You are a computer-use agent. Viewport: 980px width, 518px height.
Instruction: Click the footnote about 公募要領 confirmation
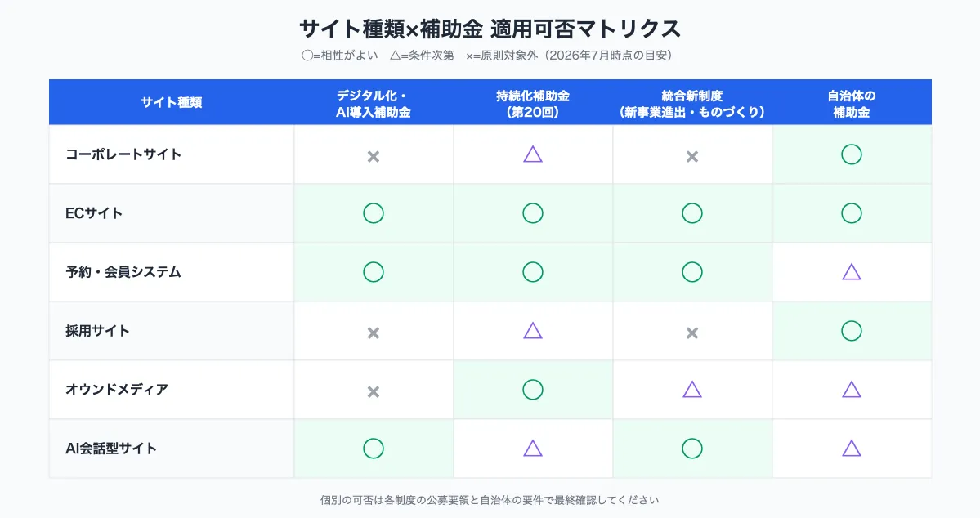point(490,500)
